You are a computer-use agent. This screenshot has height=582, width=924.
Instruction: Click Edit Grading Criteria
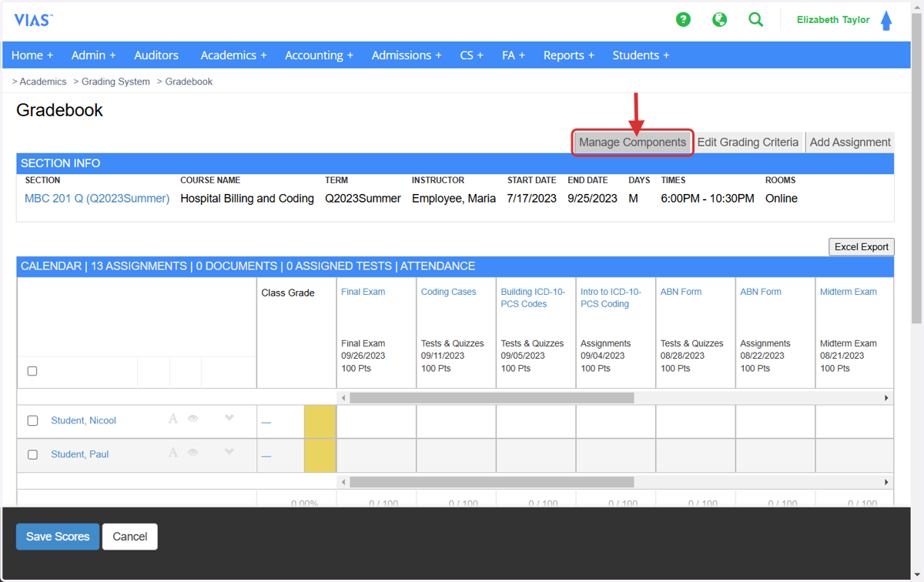748,142
